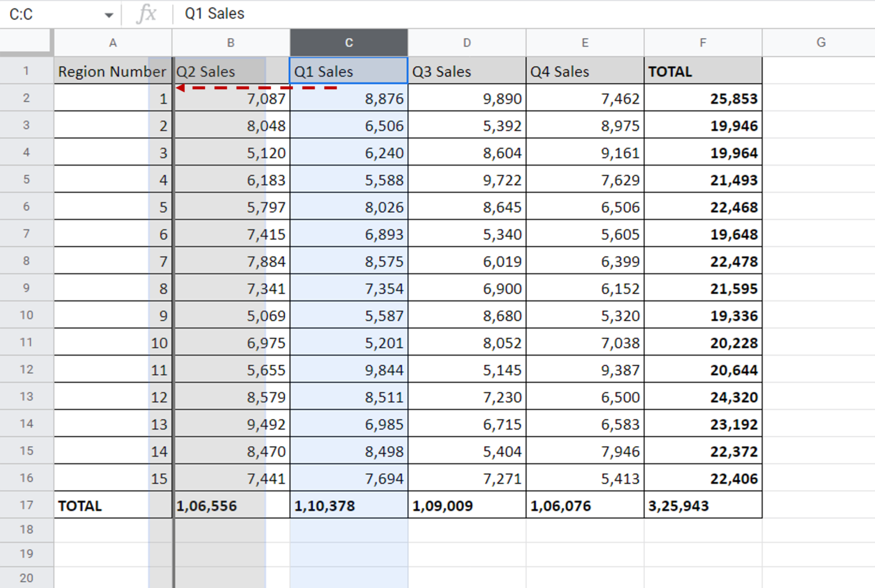Select cell with total 21,493
This screenshot has width=875, height=588.
pyautogui.click(x=703, y=179)
